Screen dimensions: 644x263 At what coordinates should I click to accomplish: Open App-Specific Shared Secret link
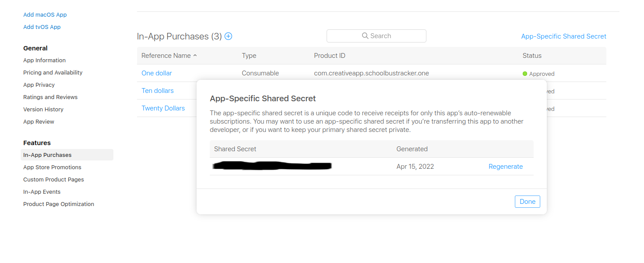coord(563,36)
